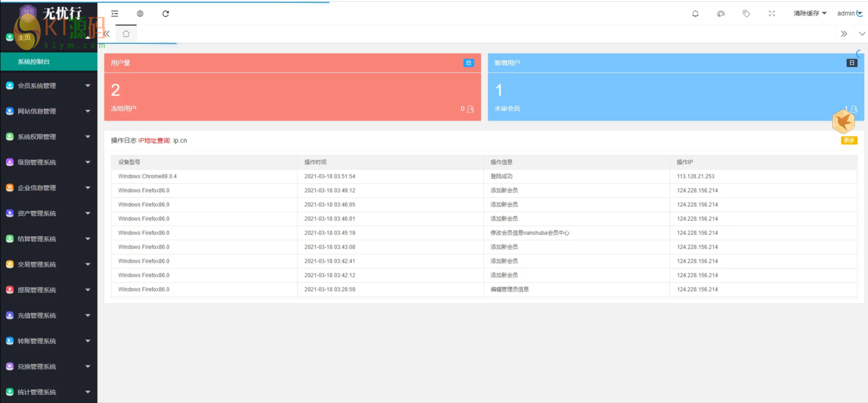Click the 转账管理系统 icon

(x=10, y=341)
